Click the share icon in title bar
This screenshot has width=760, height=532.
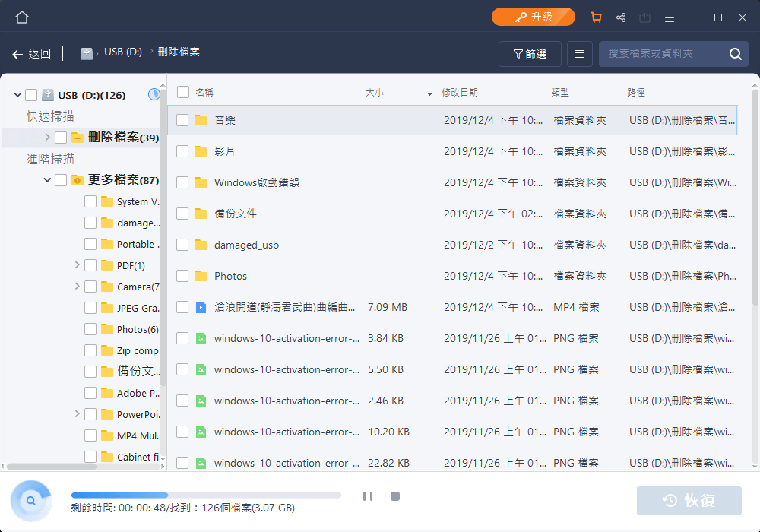[621, 17]
